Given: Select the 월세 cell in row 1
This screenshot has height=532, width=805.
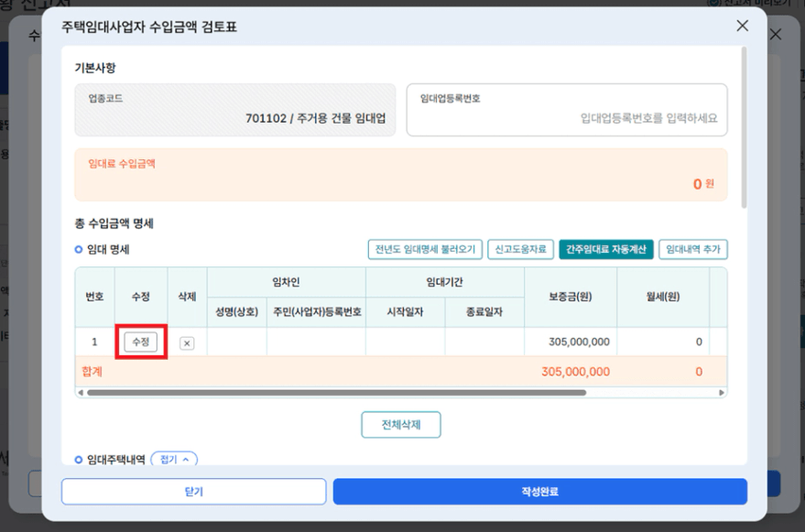Looking at the screenshot, I should (659, 342).
